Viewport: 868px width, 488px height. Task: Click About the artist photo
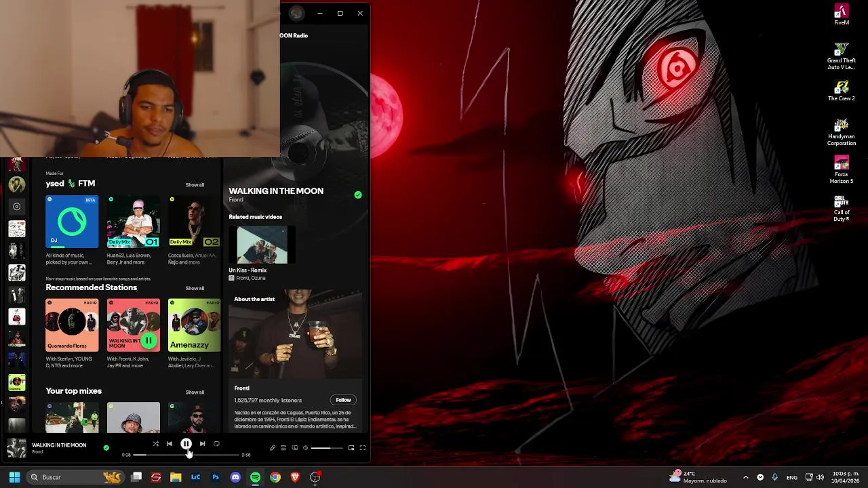(x=295, y=333)
